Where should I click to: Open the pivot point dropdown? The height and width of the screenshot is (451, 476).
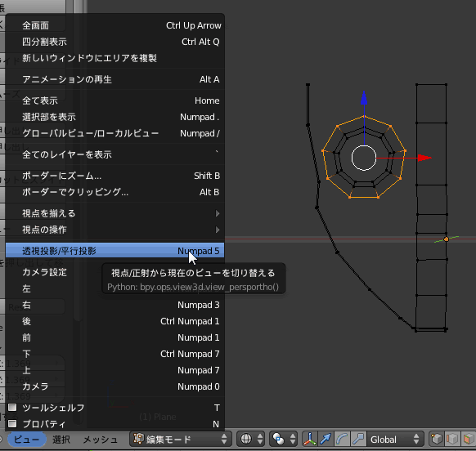click(x=284, y=439)
